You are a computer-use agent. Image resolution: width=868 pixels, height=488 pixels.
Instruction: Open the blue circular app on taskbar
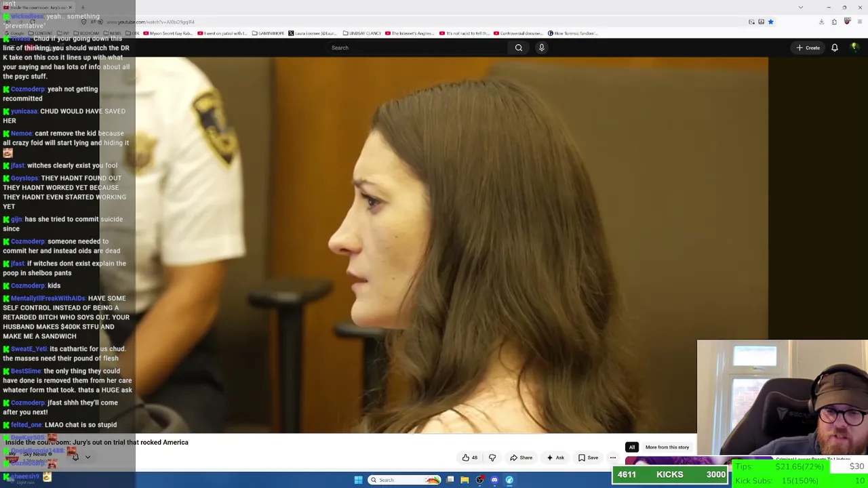(509, 480)
